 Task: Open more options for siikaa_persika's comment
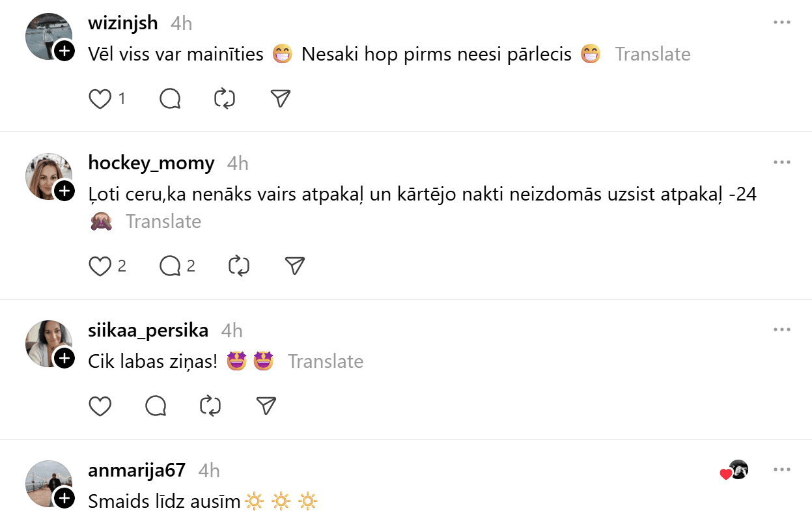coord(781,329)
